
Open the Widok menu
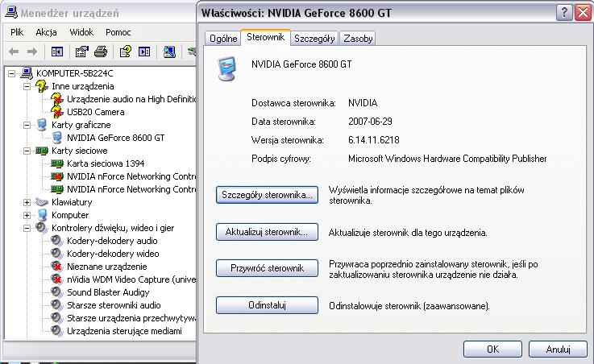[81, 32]
